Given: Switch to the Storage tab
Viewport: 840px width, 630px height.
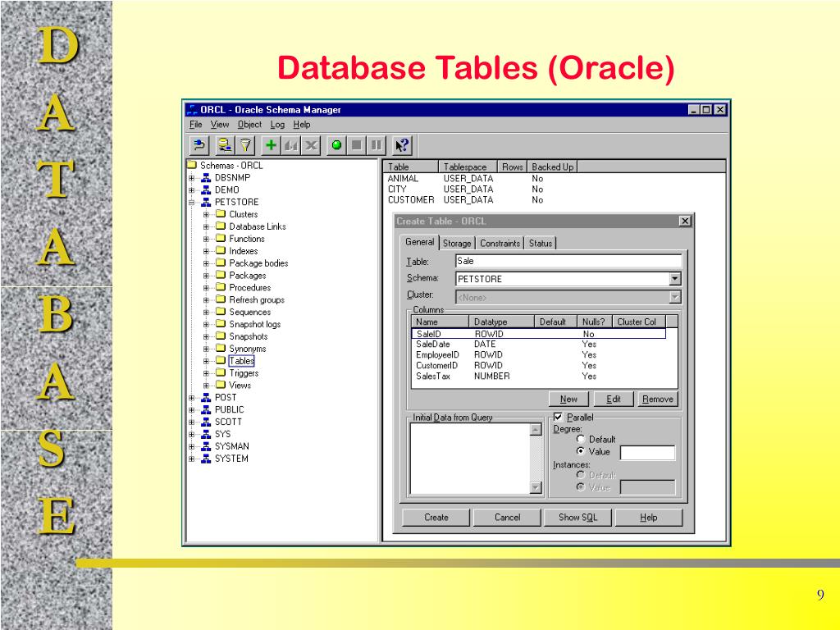Looking at the screenshot, I should tap(456, 243).
